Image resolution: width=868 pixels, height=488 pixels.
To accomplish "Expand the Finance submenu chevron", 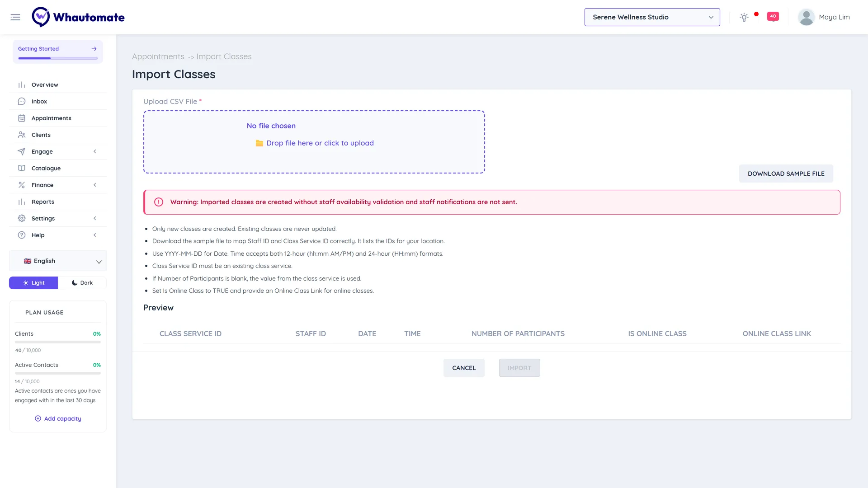I will [x=95, y=185].
